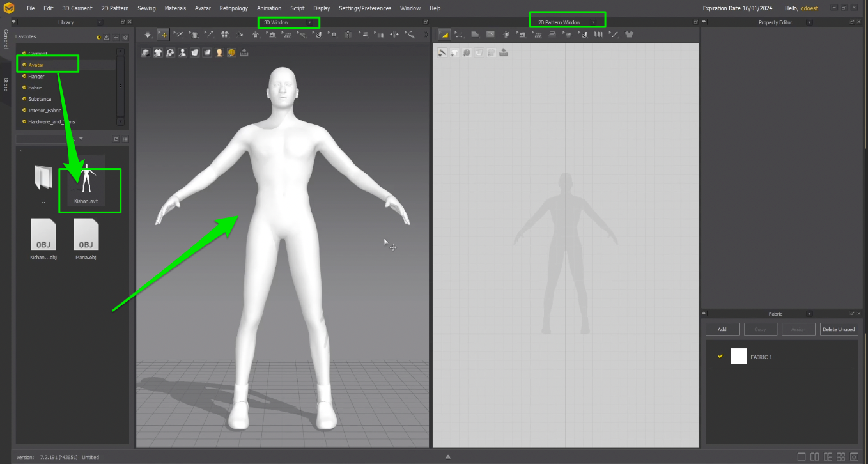Viewport: 868px width, 464px height.
Task: Select the Interior_Fabric favorites folder
Action: (45, 111)
